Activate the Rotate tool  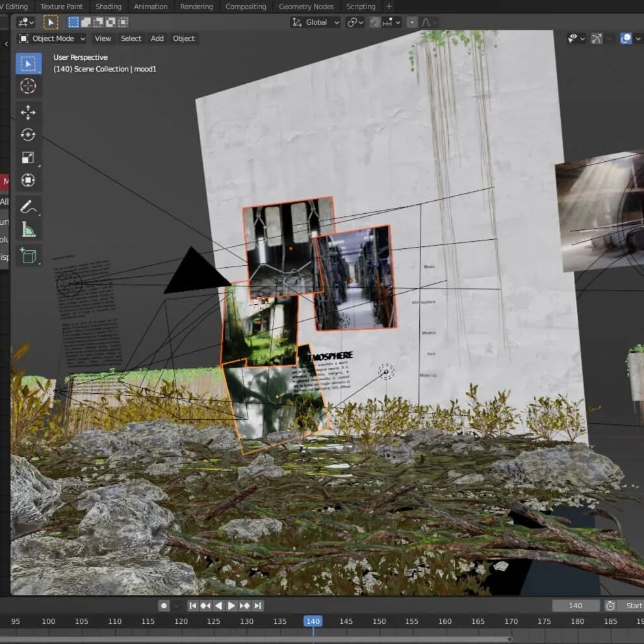28,135
